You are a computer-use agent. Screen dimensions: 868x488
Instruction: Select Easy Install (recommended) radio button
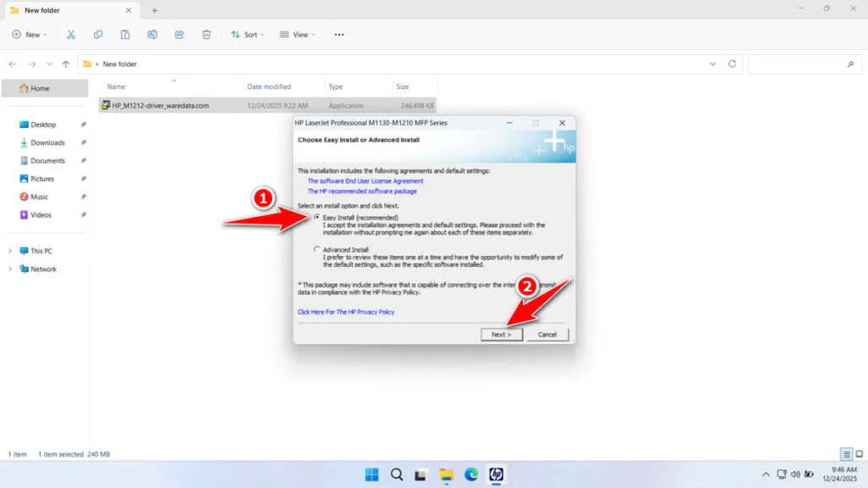point(317,218)
